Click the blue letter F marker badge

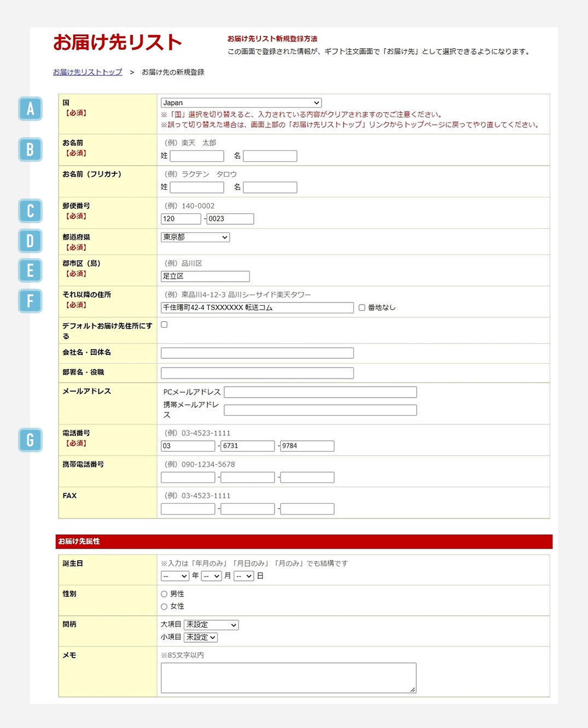30,301
